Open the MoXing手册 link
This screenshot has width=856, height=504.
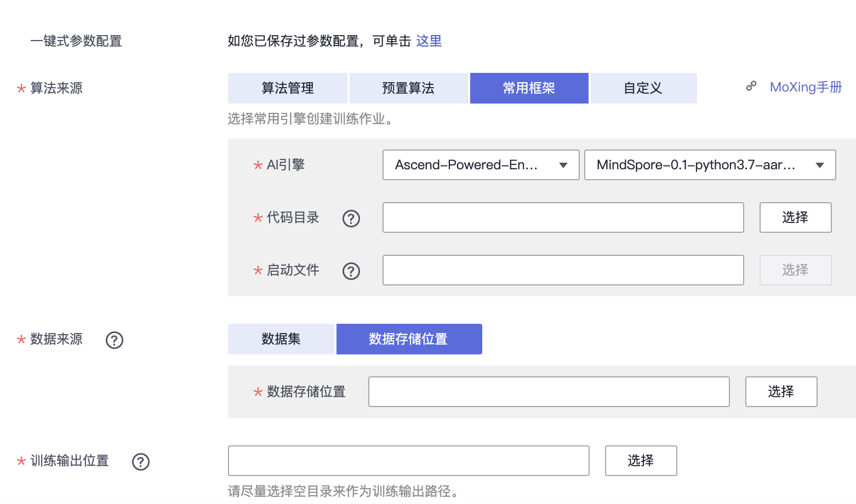(806, 87)
